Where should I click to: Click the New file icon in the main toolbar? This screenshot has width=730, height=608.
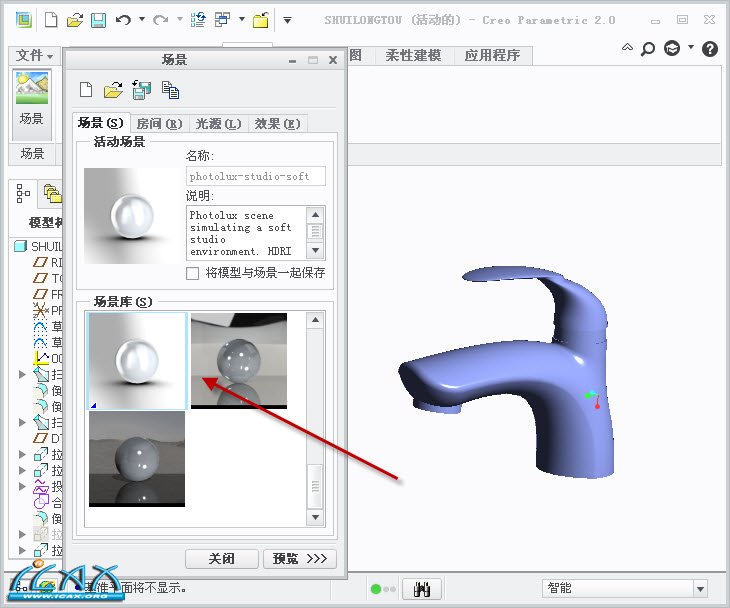tap(51, 20)
